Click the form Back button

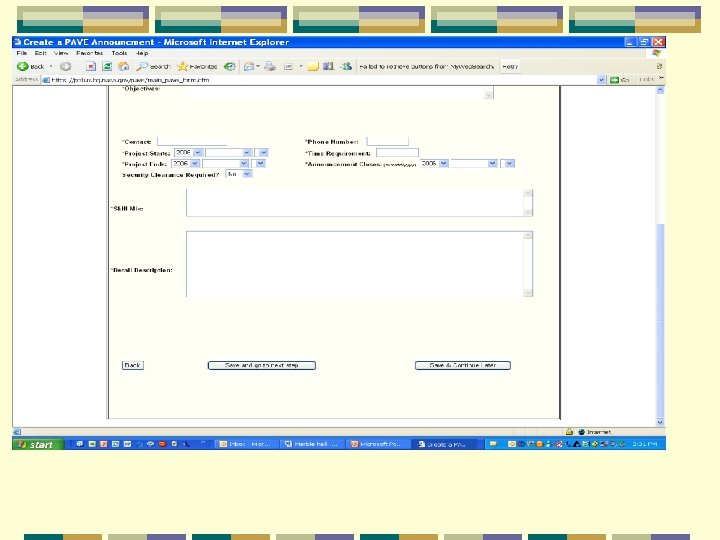(x=133, y=366)
